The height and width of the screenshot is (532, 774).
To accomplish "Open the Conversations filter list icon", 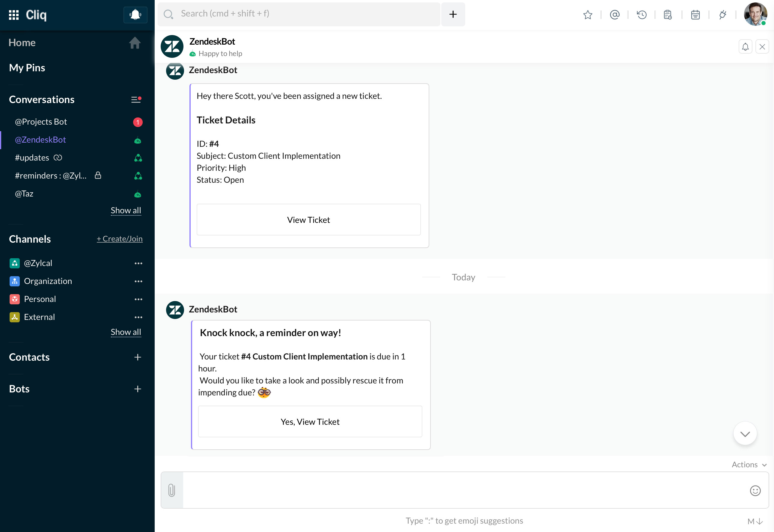I will (x=136, y=99).
